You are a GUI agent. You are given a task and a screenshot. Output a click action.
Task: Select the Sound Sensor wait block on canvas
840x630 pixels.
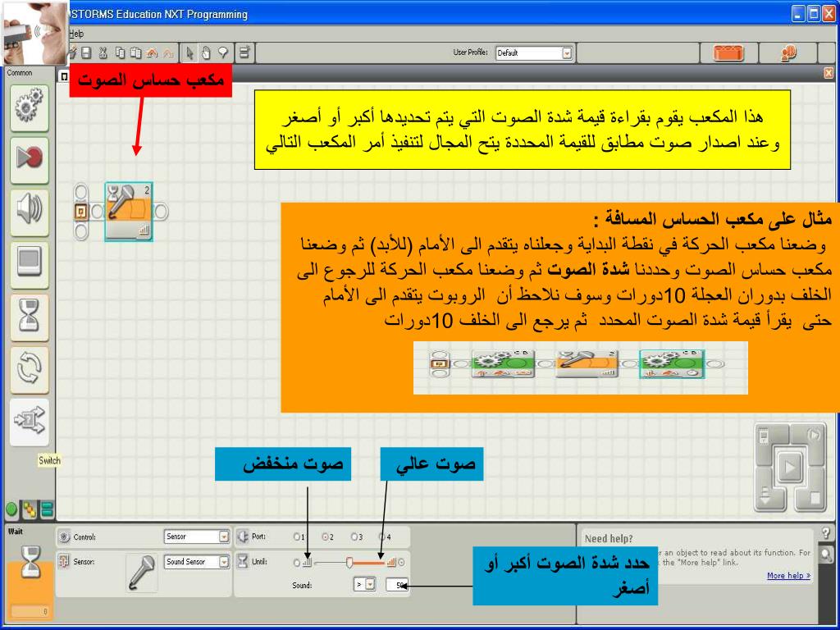pyautogui.click(x=129, y=212)
